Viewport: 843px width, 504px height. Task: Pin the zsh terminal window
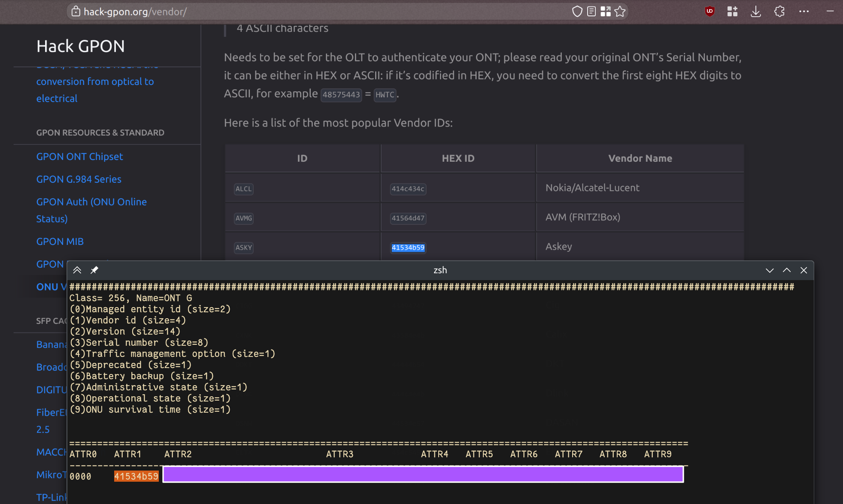(94, 270)
